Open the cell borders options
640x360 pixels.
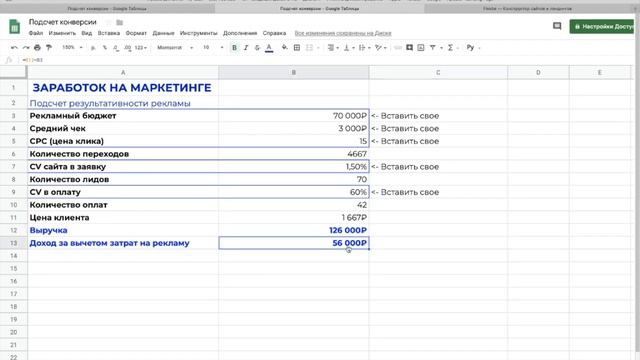(297, 48)
